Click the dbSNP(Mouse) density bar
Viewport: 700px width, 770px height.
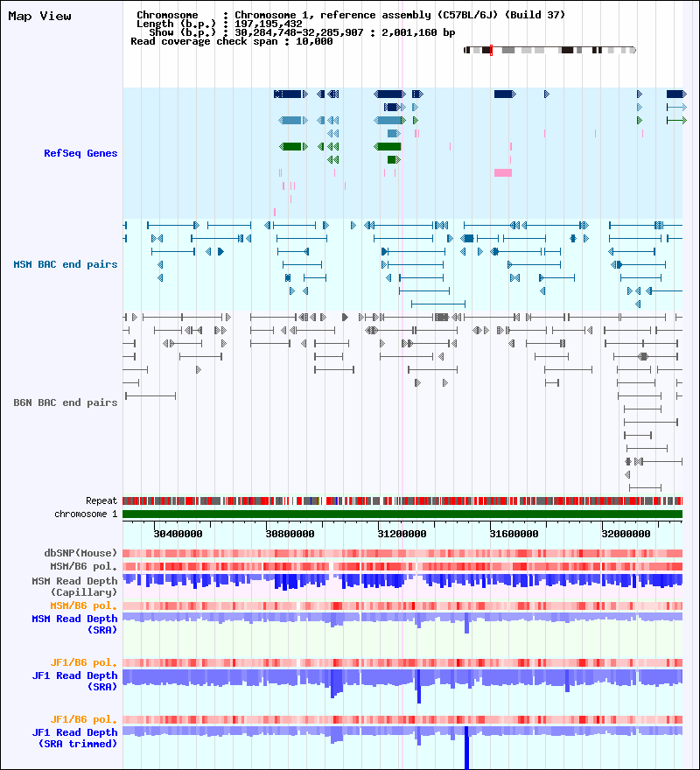tap(402, 553)
